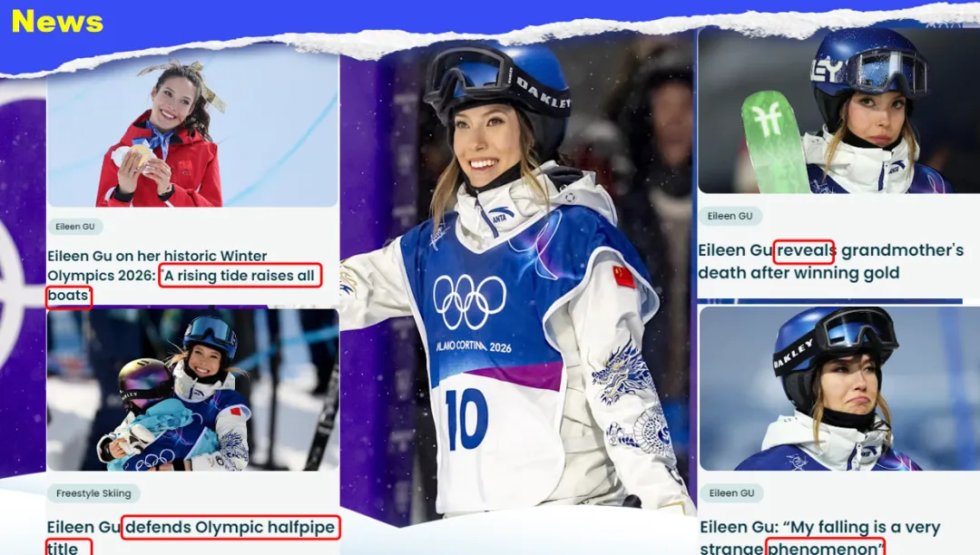980x555 pixels.
Task: Open the photo with green ski thumbnail
Action: click(838, 111)
